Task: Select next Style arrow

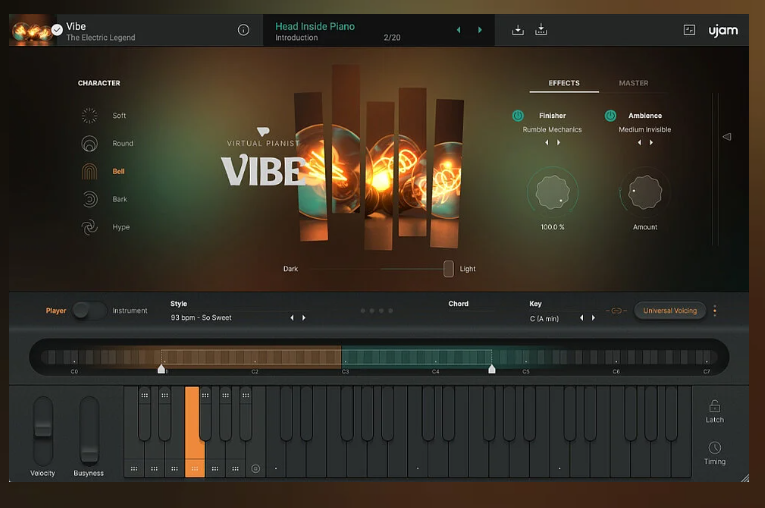Action: click(304, 318)
